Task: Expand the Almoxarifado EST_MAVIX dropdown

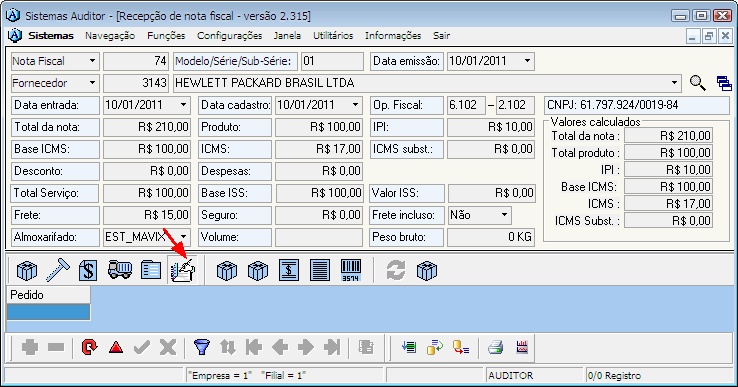Action: 184,236
